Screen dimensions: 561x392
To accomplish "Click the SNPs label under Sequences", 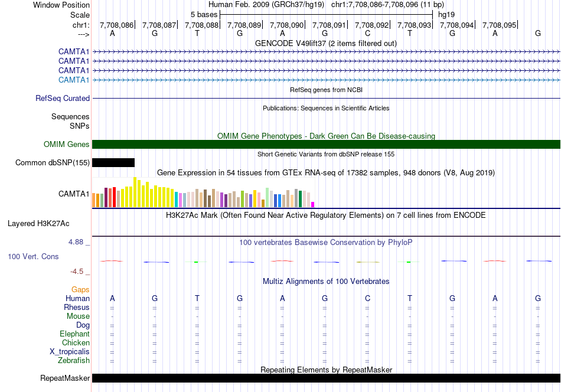I will (80, 126).
